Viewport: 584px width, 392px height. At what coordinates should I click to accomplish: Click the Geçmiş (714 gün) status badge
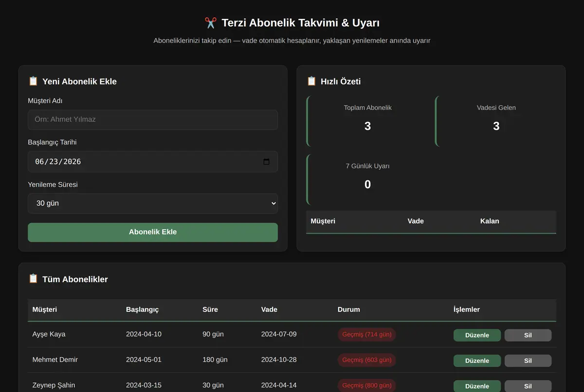click(x=367, y=335)
